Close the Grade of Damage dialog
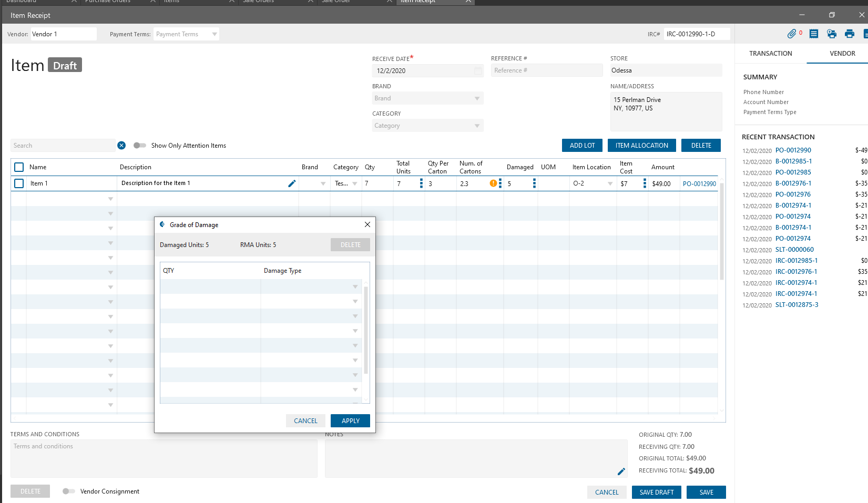Image resolution: width=868 pixels, height=503 pixels. click(367, 224)
